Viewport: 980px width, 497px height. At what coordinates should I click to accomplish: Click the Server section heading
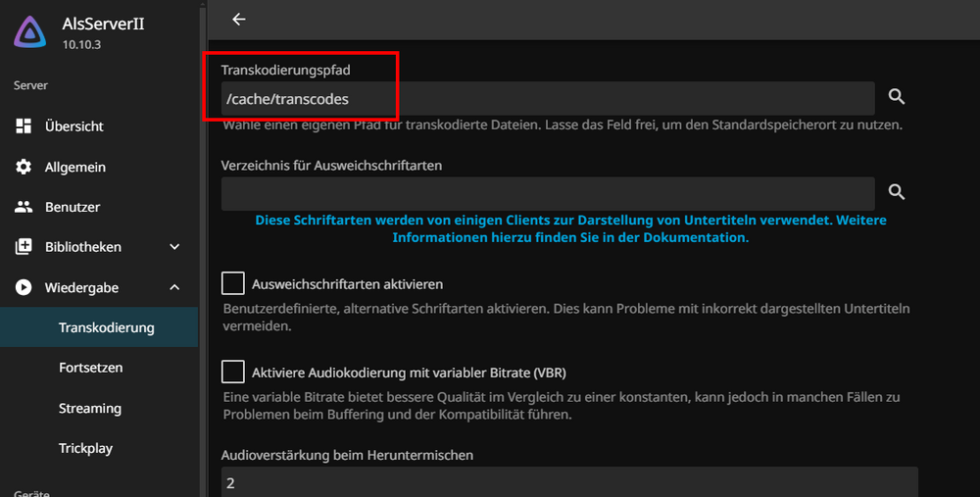tap(30, 85)
